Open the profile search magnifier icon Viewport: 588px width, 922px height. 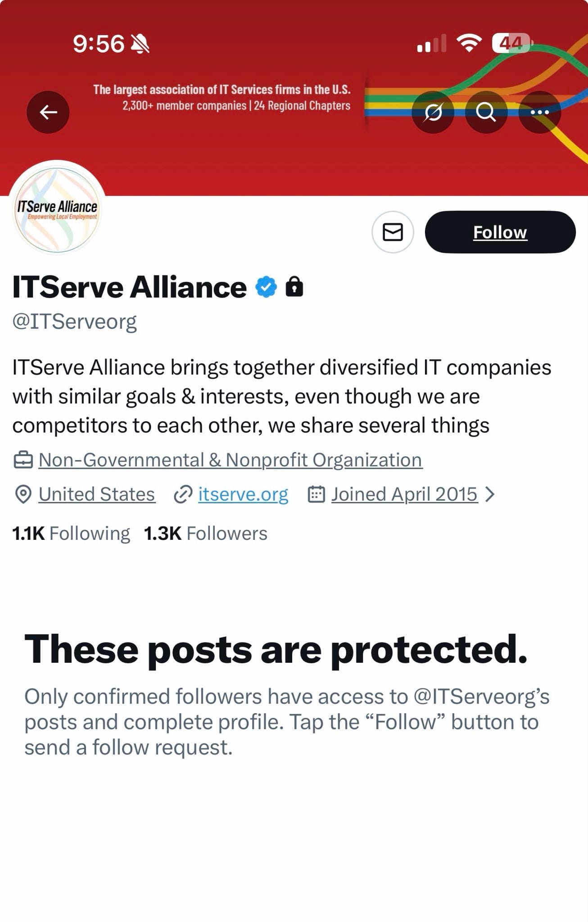pos(486,112)
